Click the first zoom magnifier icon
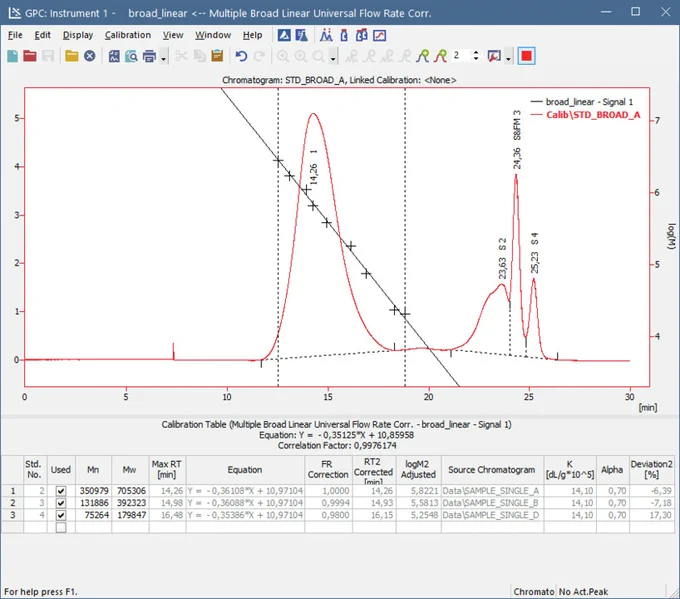The image size is (680, 599). point(283,56)
